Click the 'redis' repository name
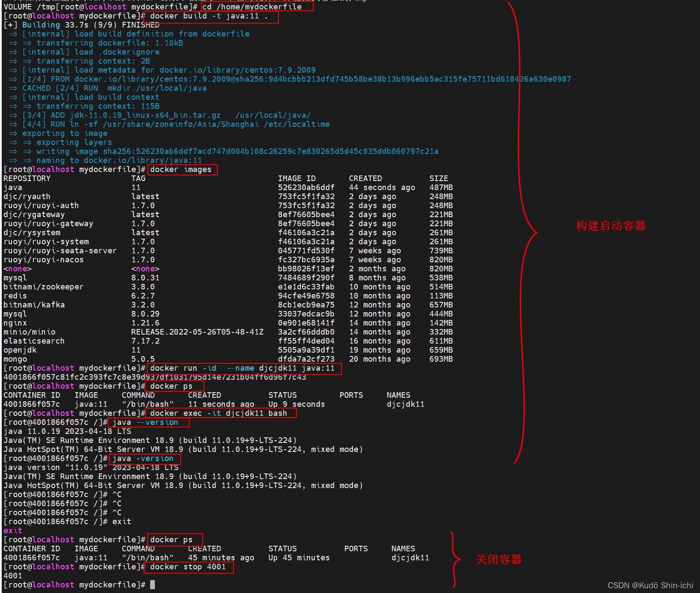Image resolution: width=700 pixels, height=593 pixels. 15,296
